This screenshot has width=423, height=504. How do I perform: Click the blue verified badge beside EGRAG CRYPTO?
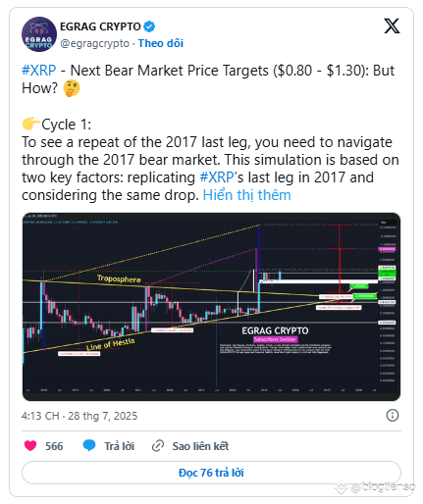[x=149, y=26]
